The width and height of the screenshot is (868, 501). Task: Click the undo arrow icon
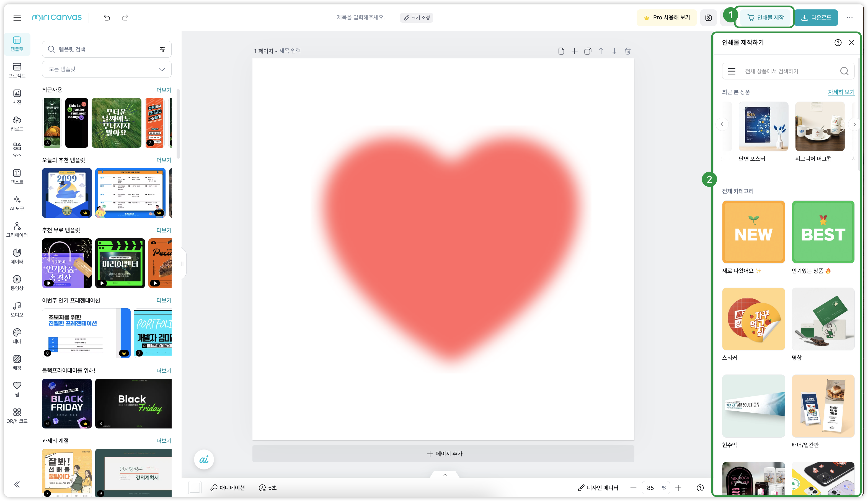pyautogui.click(x=107, y=17)
